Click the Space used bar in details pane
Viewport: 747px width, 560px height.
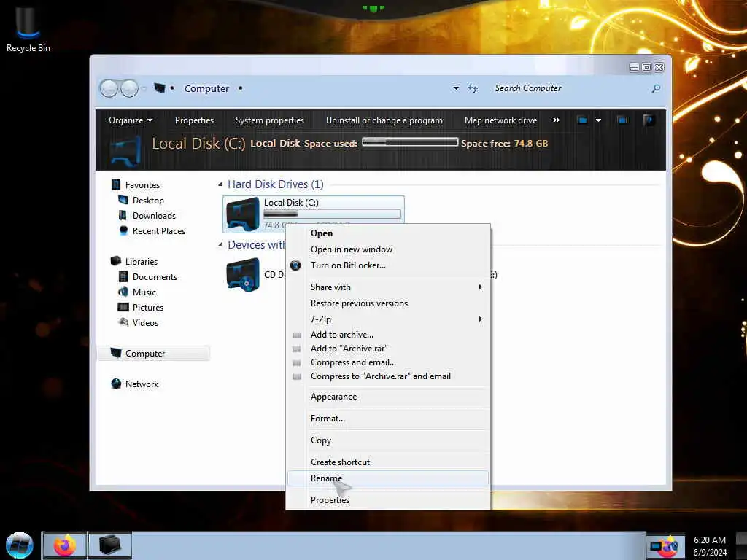click(410, 142)
